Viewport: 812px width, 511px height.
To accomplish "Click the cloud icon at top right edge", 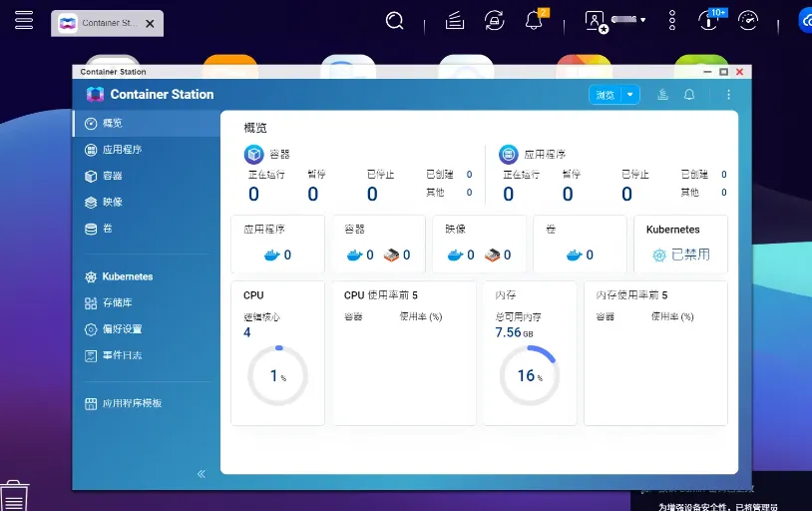I will coord(806,21).
